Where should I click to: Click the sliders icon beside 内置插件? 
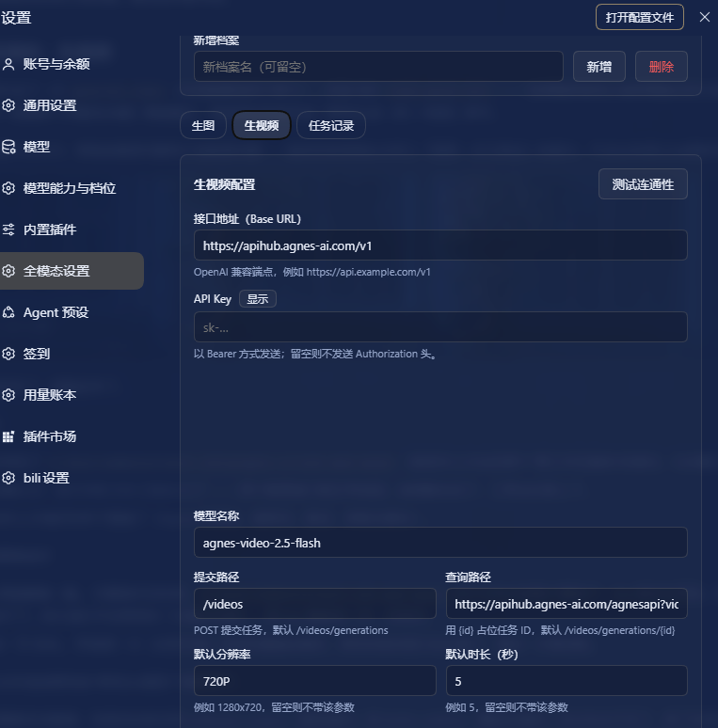click(8, 229)
